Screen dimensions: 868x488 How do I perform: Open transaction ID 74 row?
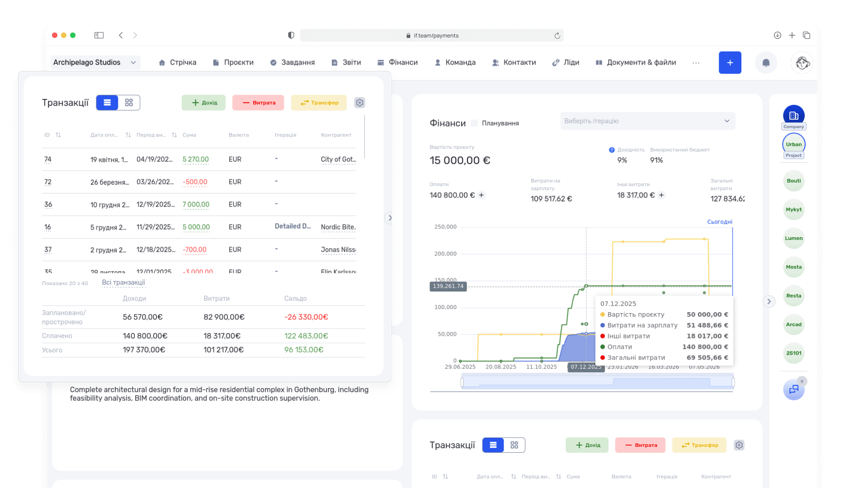199,160
